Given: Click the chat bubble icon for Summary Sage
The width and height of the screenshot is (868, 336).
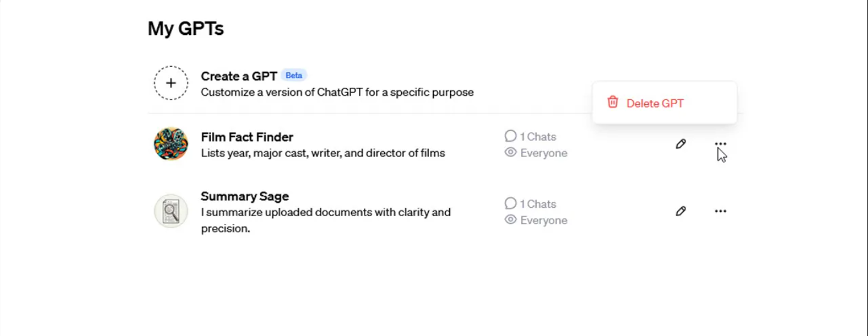Looking at the screenshot, I should point(511,204).
